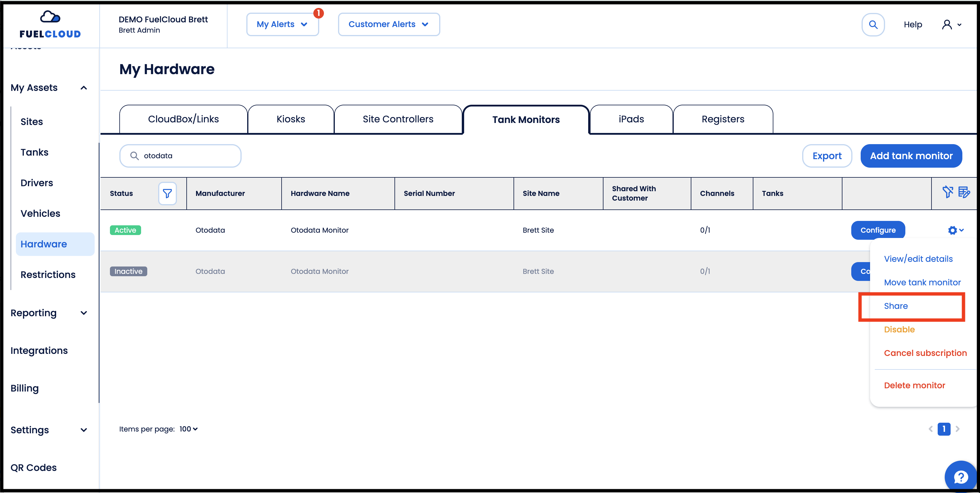Click the Status column filter icon
Viewport: 980px width, 493px height.
click(x=167, y=193)
